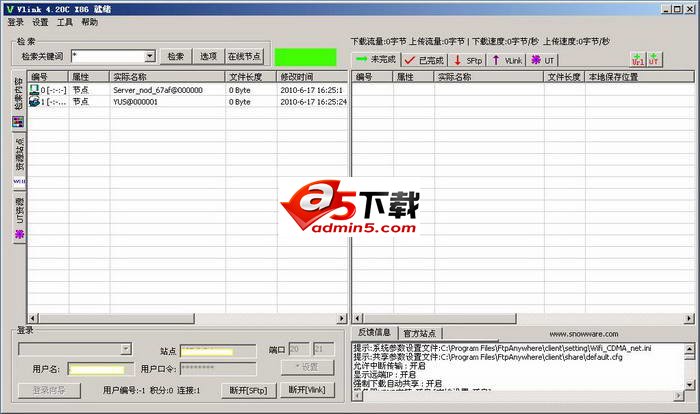Select the first vertical tab in left sidebar
The image size is (700, 414).
tap(19, 99)
